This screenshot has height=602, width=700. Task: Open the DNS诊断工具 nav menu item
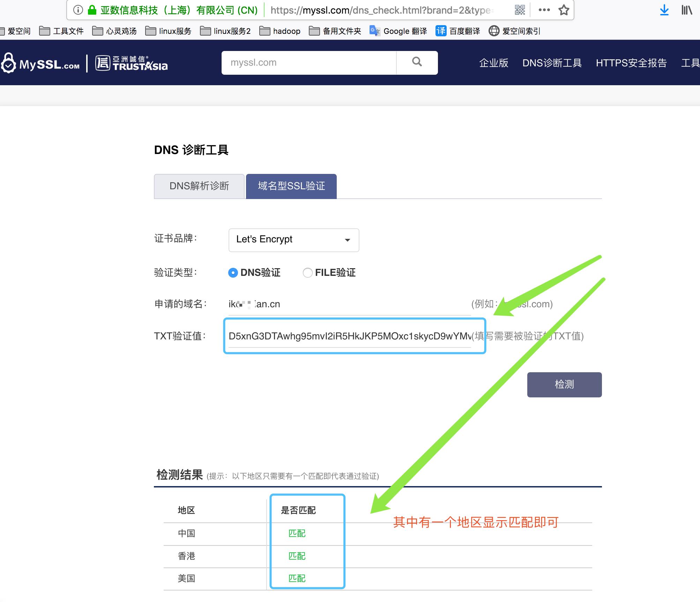click(552, 63)
